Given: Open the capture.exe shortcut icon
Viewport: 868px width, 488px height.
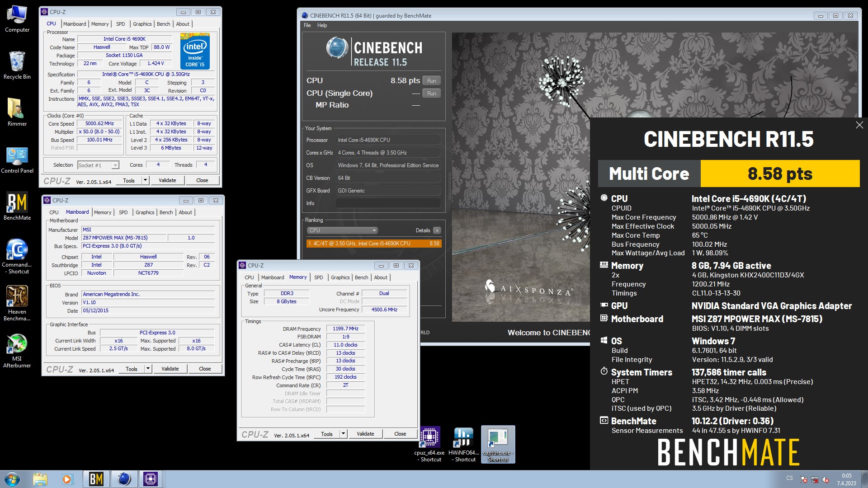Looking at the screenshot, I should (x=498, y=444).
